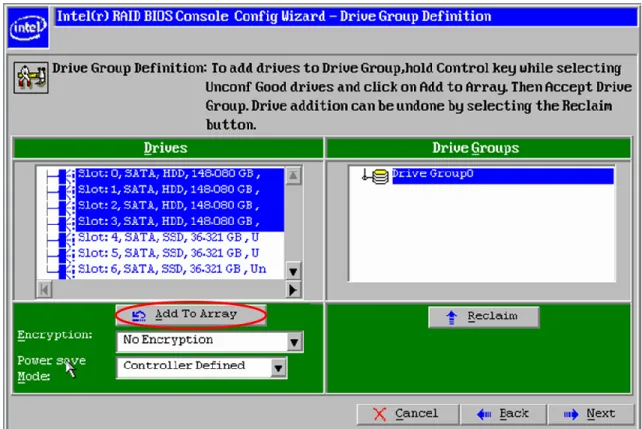This screenshot has width=642, height=429.
Task: Click the Drive Group Definition wizard icon
Action: [31, 78]
